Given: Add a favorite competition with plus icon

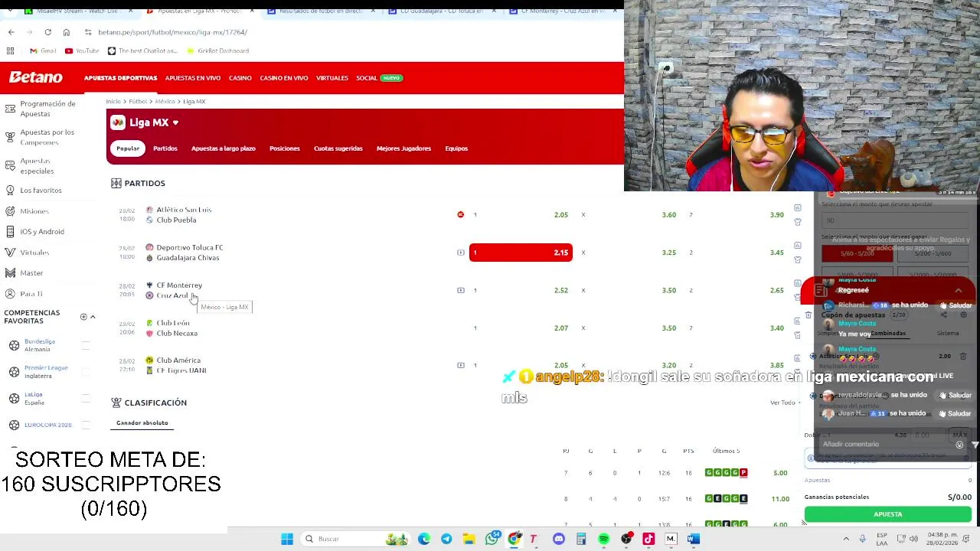Looking at the screenshot, I should pos(83,317).
